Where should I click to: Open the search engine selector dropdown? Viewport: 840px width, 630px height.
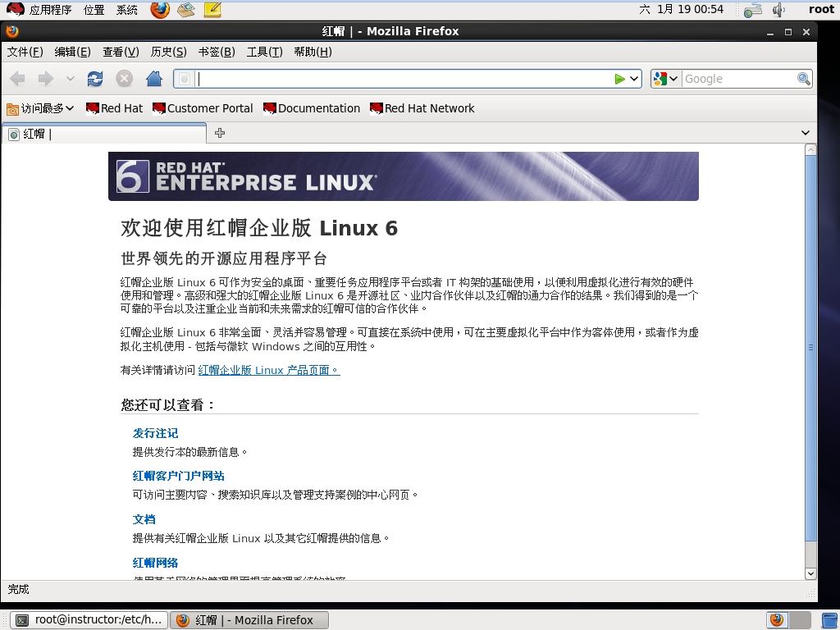(x=673, y=79)
